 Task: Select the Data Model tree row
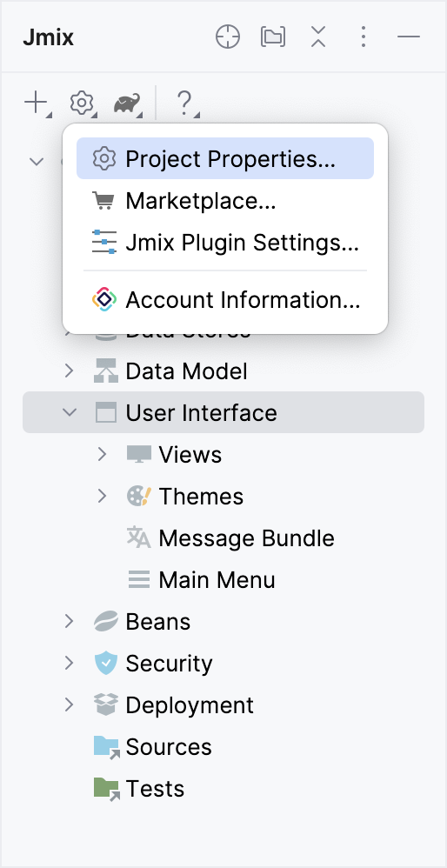[223, 371]
